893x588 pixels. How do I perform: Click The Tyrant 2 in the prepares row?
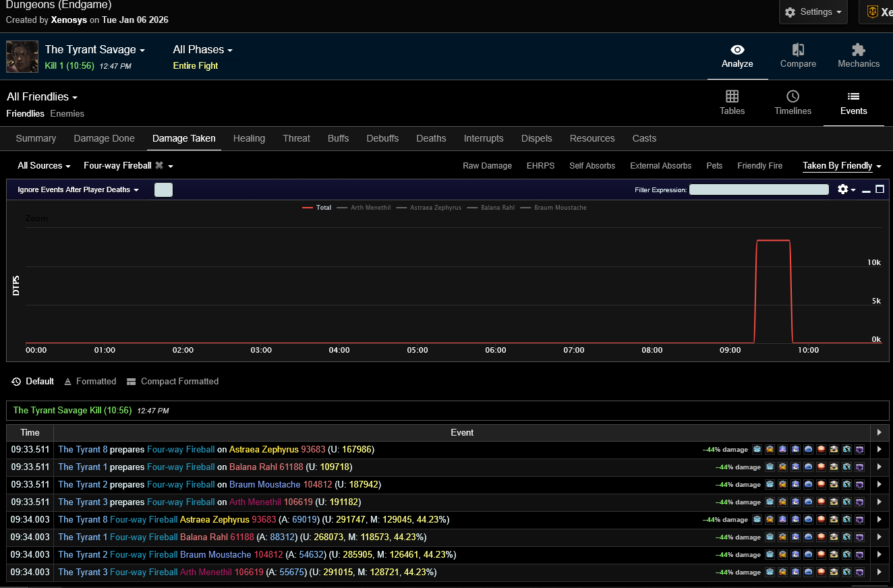coord(83,485)
